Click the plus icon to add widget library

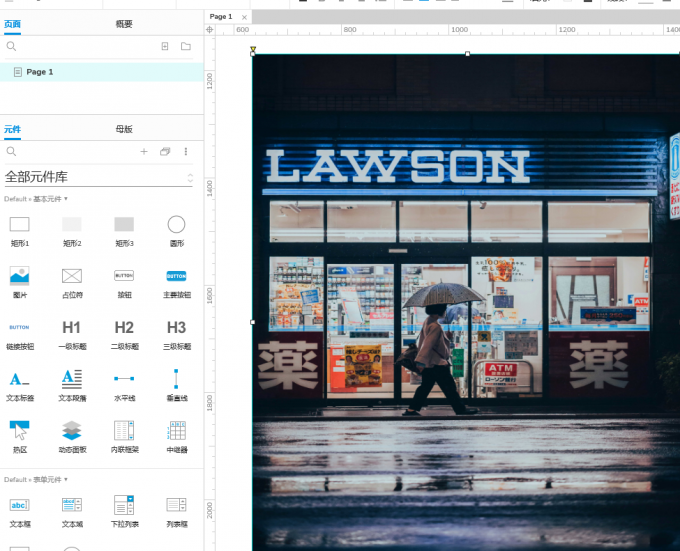[x=144, y=151]
